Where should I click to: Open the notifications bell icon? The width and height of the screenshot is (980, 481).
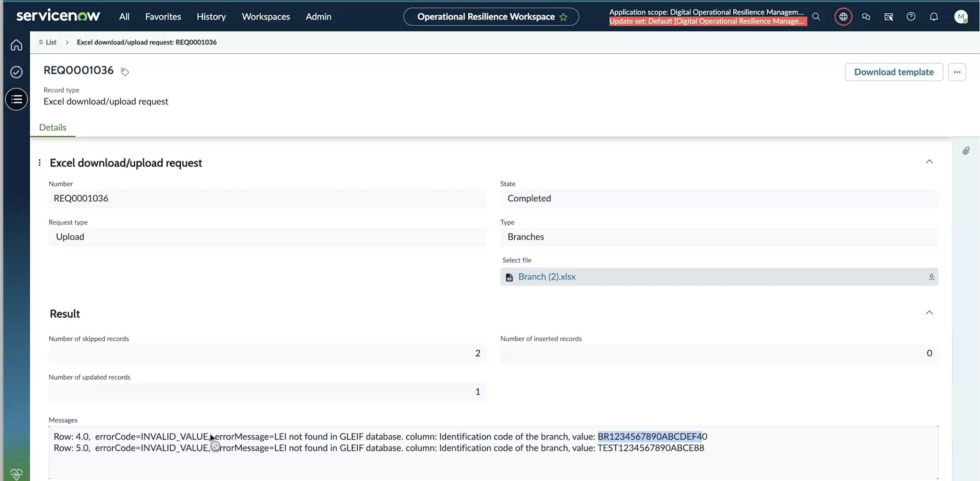(x=934, y=16)
